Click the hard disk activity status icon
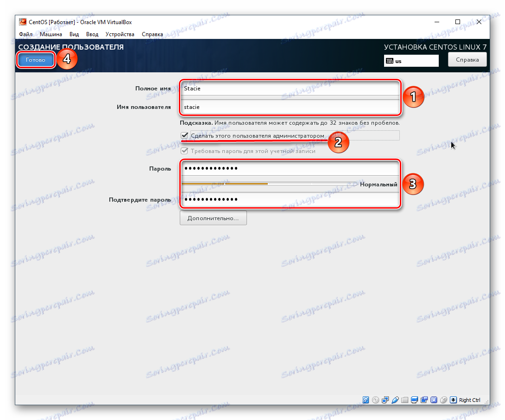This screenshot has height=420, width=505. pyautogui.click(x=365, y=400)
